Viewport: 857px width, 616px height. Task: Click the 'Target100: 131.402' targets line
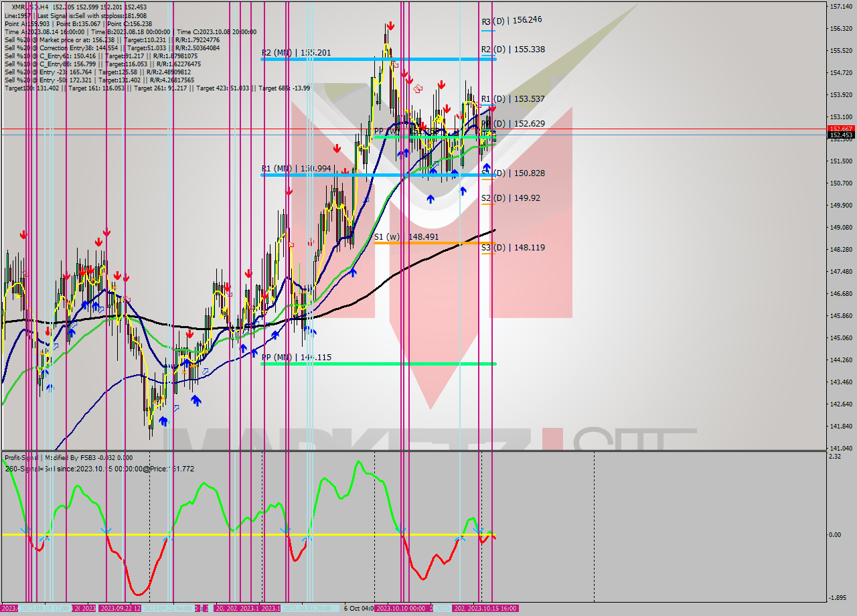157,88
